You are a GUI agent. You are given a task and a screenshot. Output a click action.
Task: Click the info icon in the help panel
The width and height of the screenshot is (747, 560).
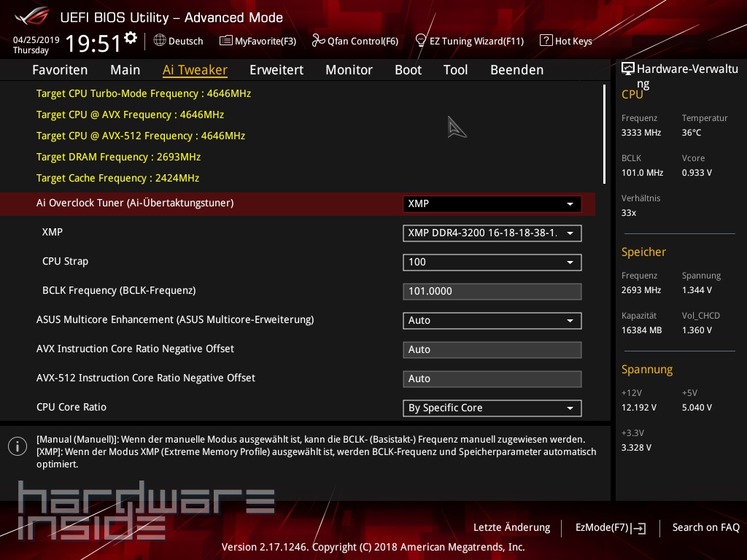click(x=17, y=446)
